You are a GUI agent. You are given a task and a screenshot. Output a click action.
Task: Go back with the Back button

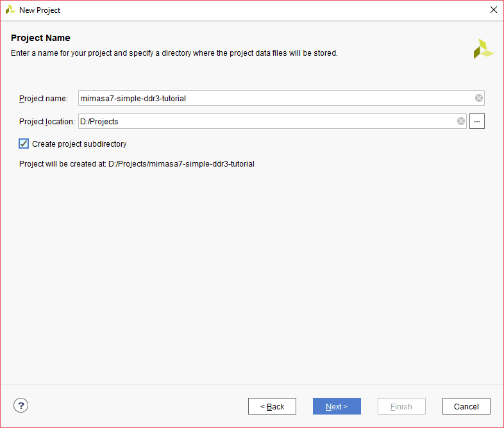pyautogui.click(x=272, y=406)
